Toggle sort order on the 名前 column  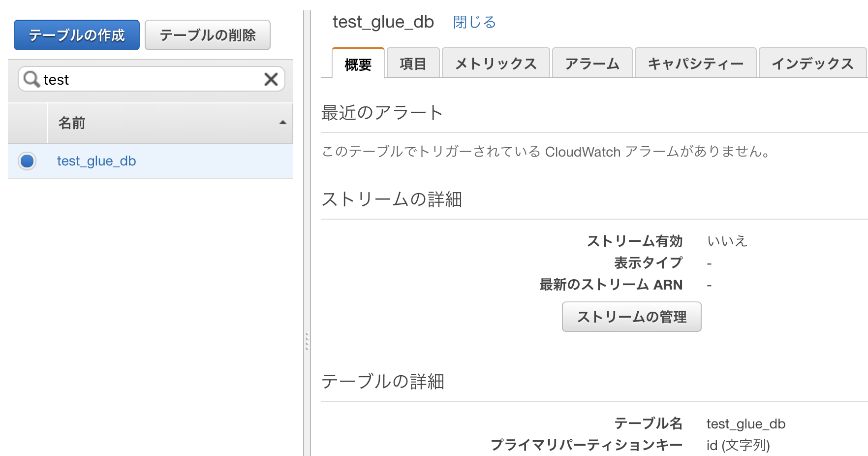pyautogui.click(x=281, y=123)
